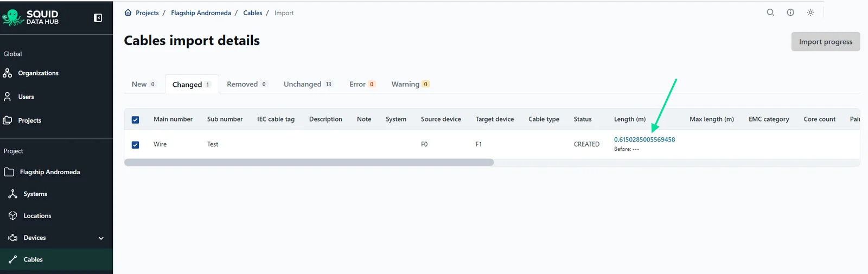Open search with the magnifier icon

pos(770,12)
